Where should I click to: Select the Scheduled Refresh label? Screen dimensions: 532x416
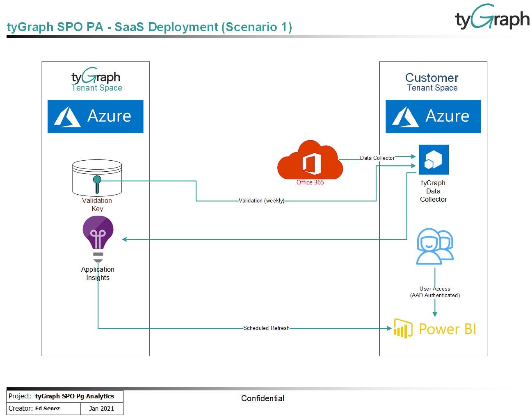[x=267, y=328]
